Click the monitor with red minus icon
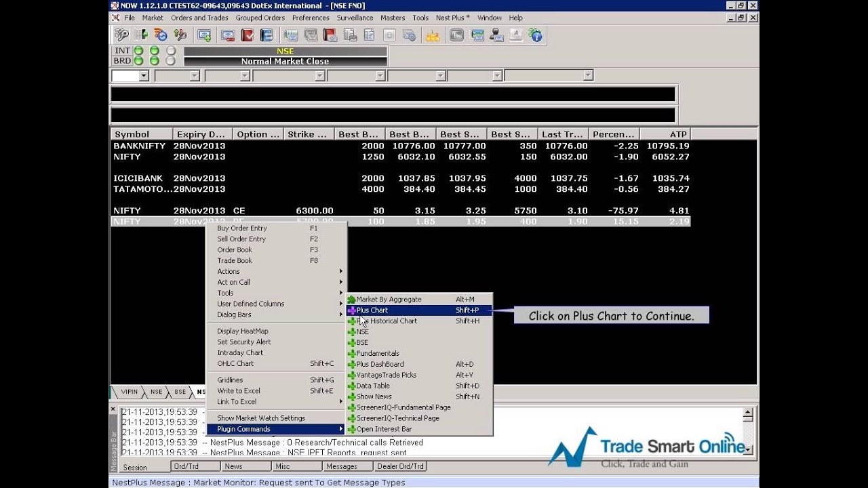Viewport: 868px width, 488px height. coord(229,35)
